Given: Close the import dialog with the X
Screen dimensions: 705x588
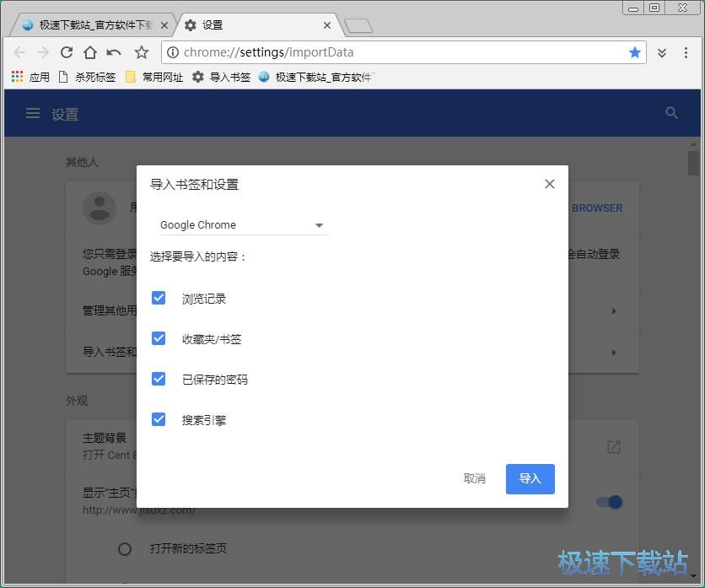Looking at the screenshot, I should (550, 184).
